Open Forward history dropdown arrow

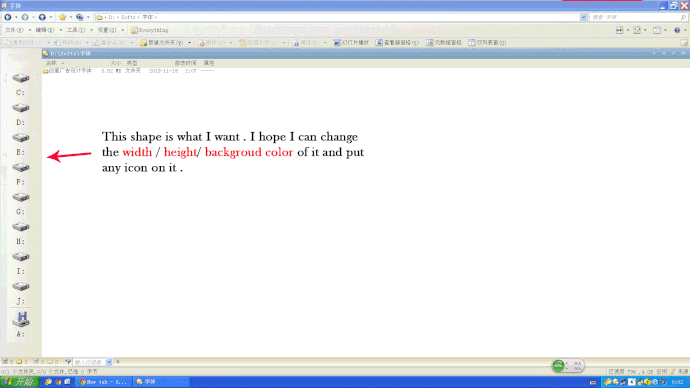coord(33,18)
